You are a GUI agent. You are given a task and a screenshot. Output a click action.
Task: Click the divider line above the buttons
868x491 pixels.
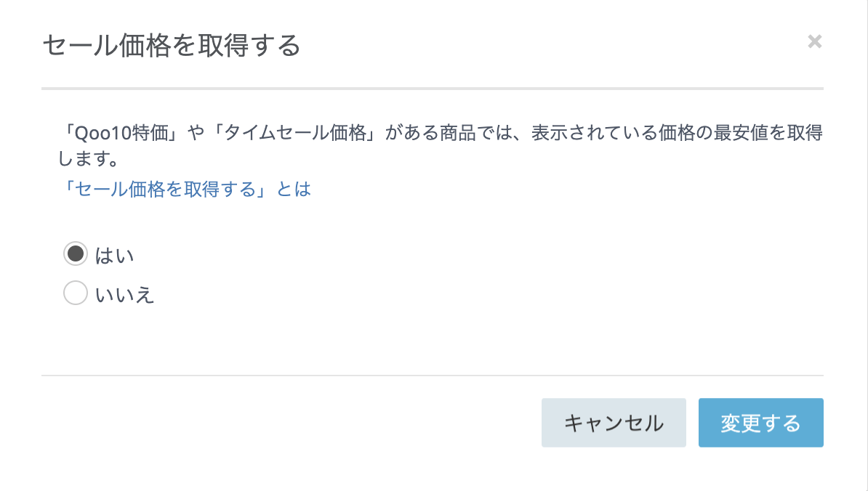(432, 376)
